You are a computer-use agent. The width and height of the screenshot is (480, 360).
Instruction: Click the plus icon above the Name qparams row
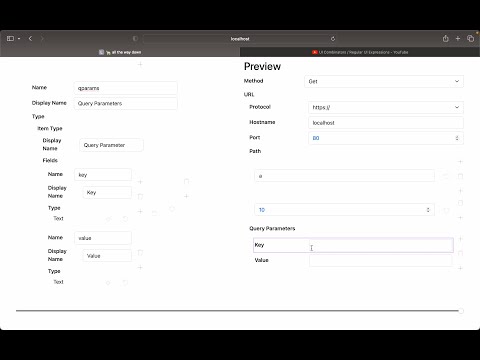pos(140,64)
